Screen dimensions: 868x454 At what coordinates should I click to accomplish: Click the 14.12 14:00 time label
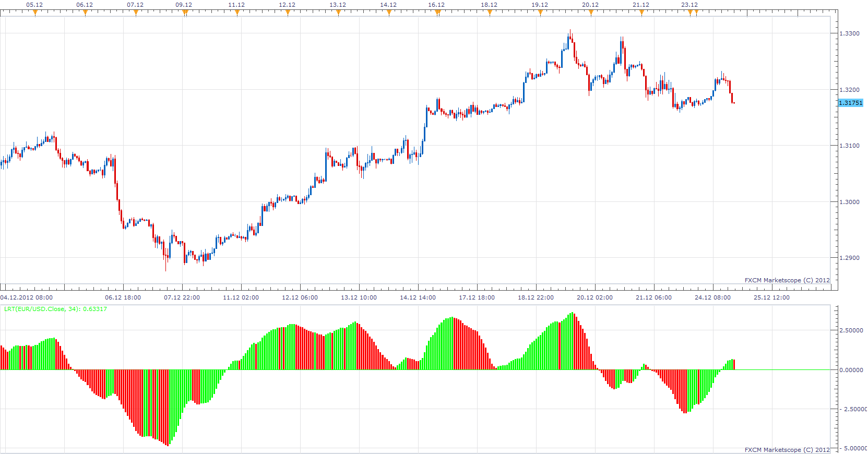click(x=418, y=297)
